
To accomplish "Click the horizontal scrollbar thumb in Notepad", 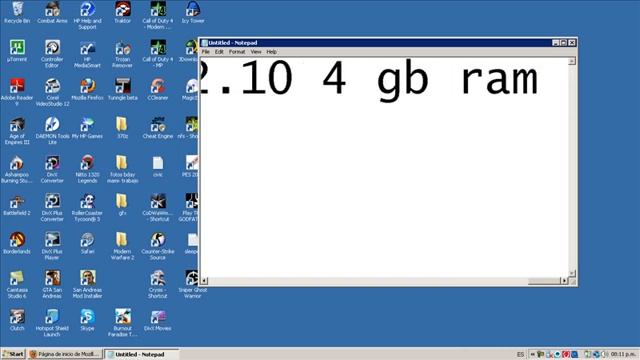I will pyautogui.click(x=544, y=281).
